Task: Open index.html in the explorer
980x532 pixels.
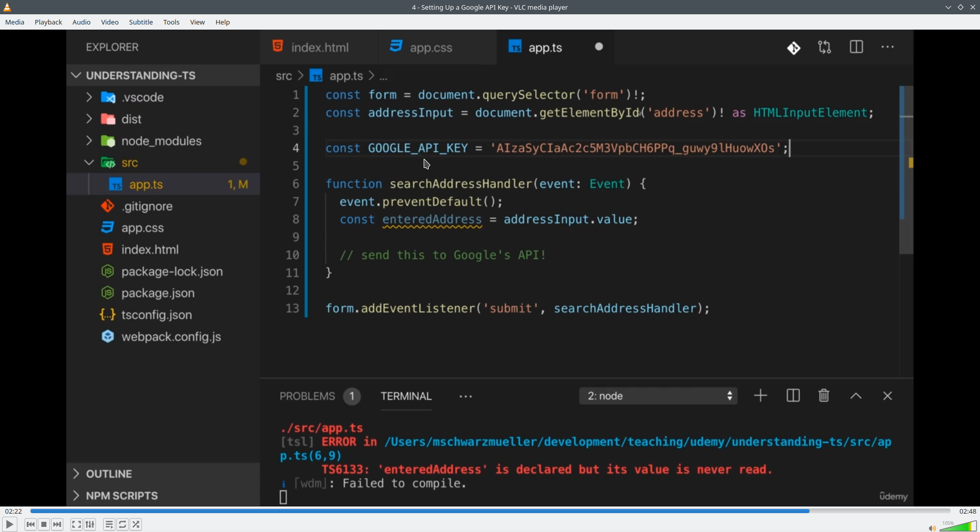Action: click(x=163, y=250)
